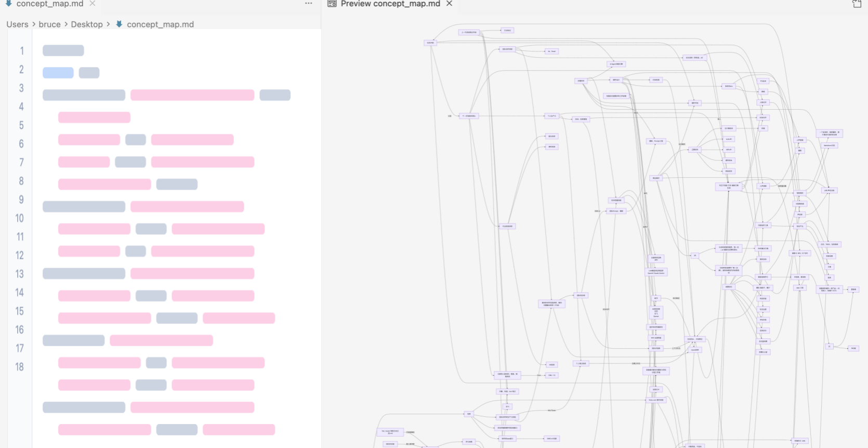
Task: Close the Preview concept_map.md tab
Action: [449, 4]
